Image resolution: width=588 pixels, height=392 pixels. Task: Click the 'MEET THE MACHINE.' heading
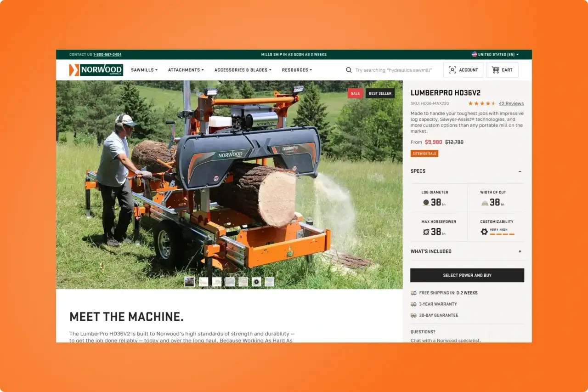[x=126, y=317]
